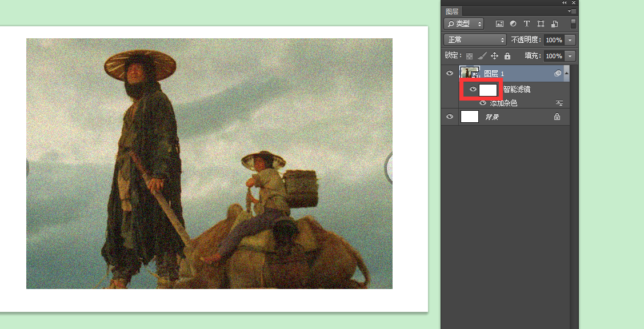Select the 图层 1 layer thumbnail
The image size is (644, 329).
click(470, 73)
